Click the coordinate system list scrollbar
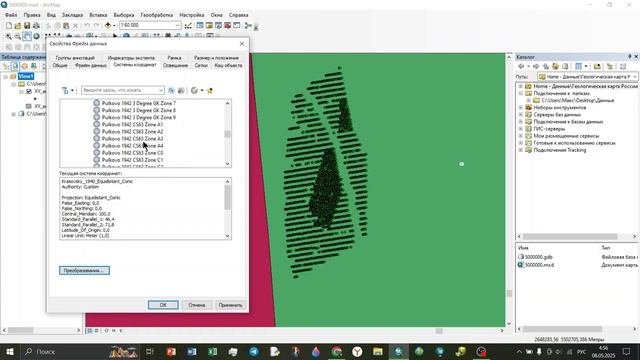 (x=227, y=133)
